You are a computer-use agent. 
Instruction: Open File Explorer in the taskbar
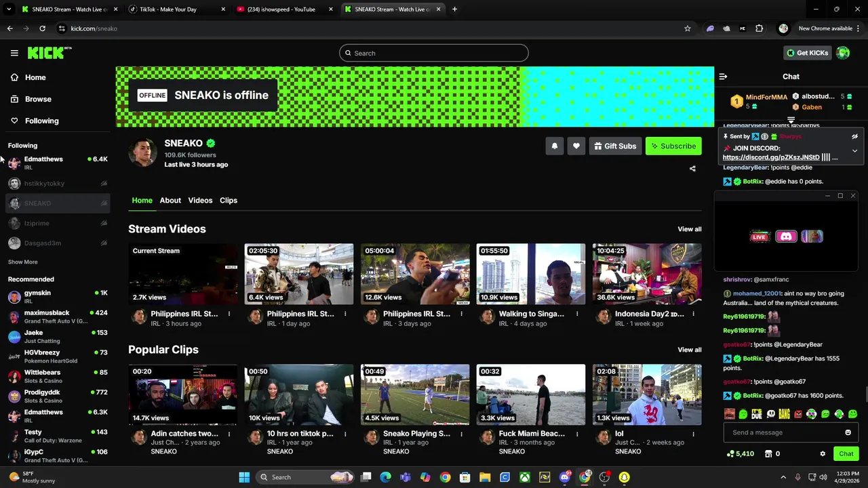tap(485, 477)
